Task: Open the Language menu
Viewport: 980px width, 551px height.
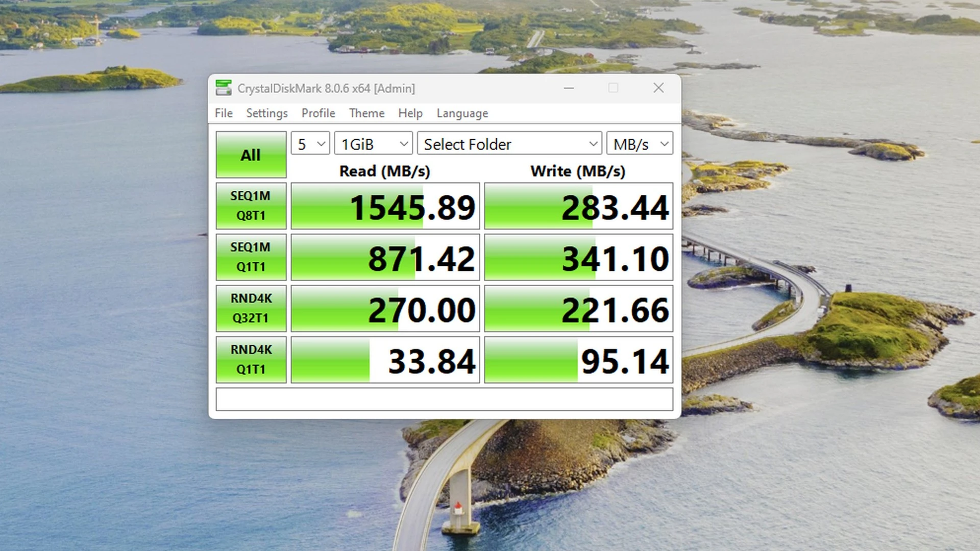Action: click(462, 113)
